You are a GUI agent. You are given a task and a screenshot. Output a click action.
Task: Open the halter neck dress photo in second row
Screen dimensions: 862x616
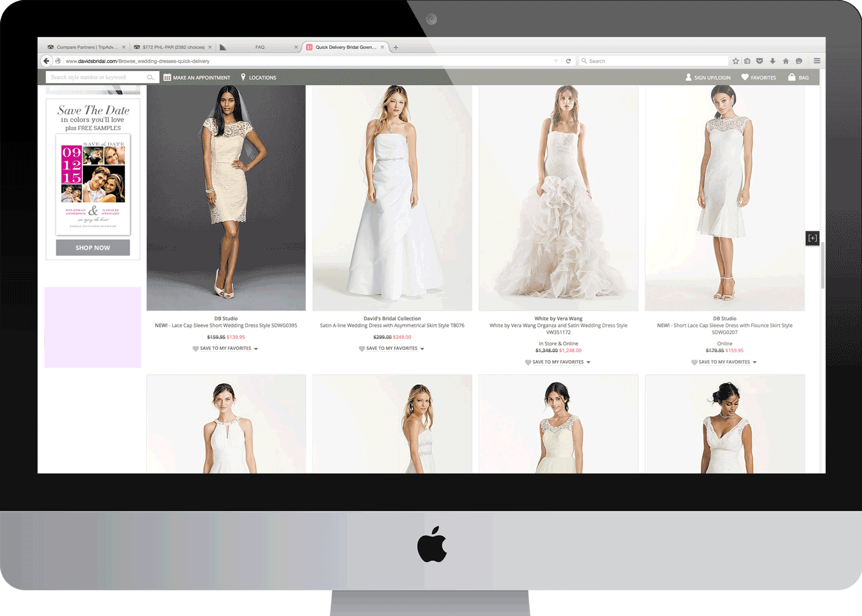point(226,424)
